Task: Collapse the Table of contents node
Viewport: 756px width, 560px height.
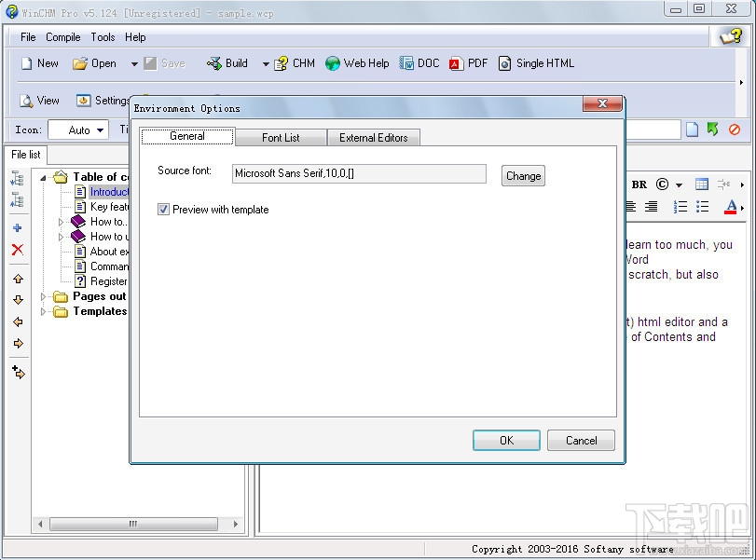Action: tap(44, 178)
